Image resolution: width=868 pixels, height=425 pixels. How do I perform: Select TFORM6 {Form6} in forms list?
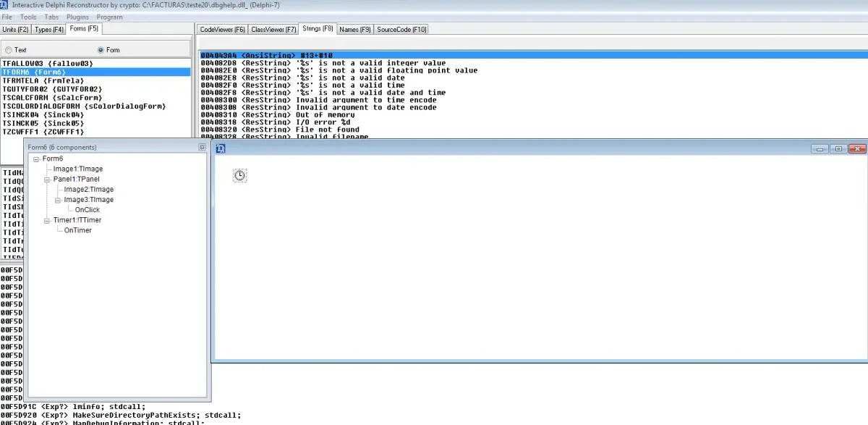[95, 72]
